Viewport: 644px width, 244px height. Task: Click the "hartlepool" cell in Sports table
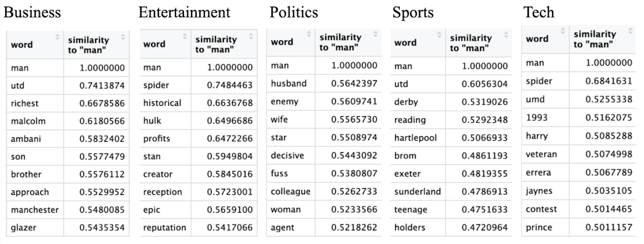(x=416, y=138)
